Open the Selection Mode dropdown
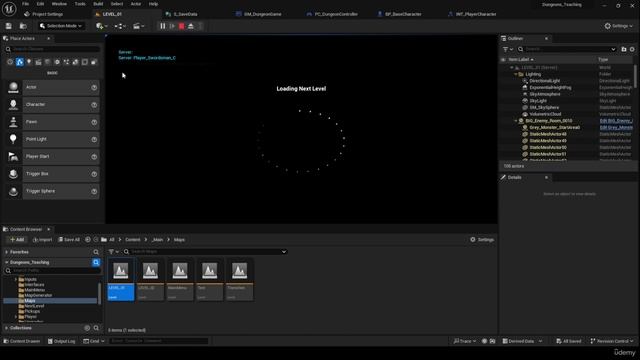Screen dimensions: 640x360 (61, 26)
